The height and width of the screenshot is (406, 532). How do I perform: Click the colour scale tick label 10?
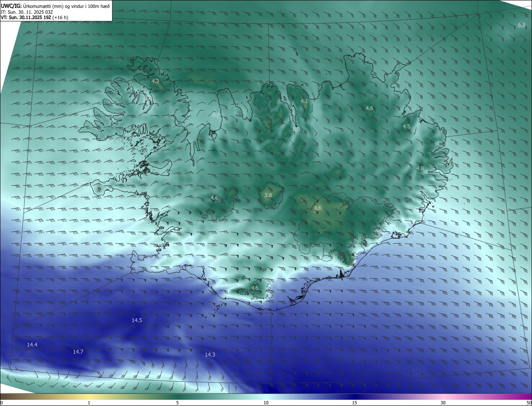[x=266, y=403]
